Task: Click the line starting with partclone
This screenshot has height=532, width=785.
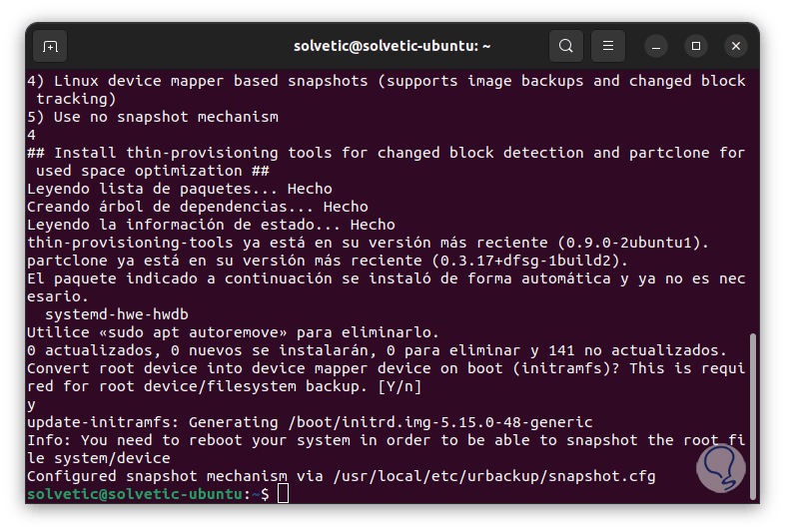Action: [x=328, y=261]
